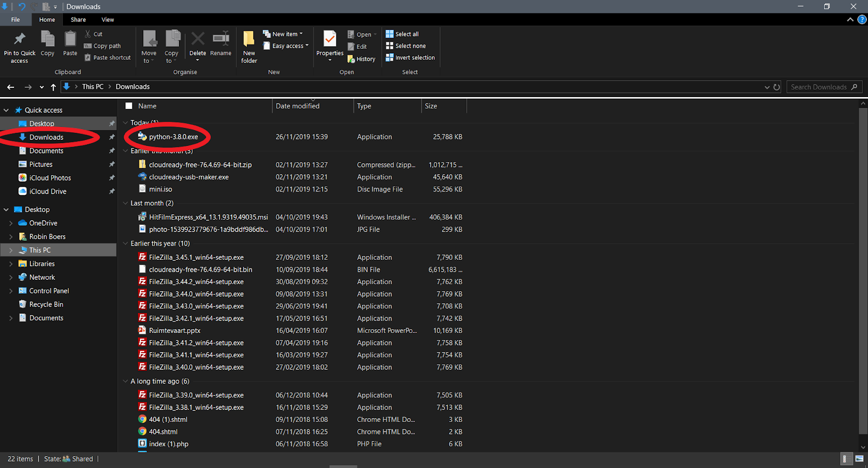Viewport: 868px width, 468px height.
Task: Select the python-3.8.0.exe file
Action: 174,137
